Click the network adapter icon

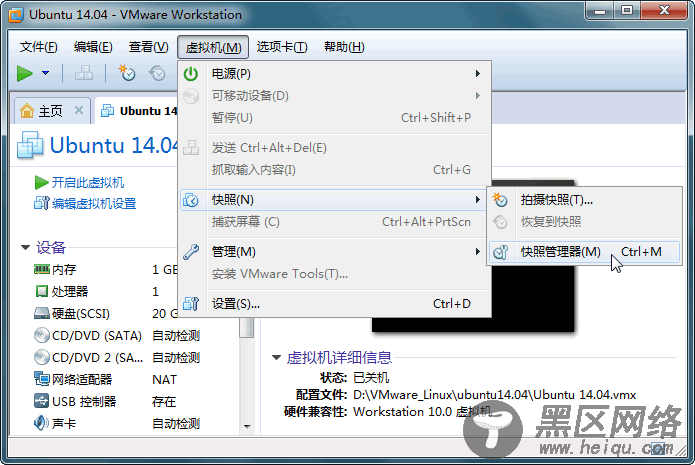(x=42, y=379)
